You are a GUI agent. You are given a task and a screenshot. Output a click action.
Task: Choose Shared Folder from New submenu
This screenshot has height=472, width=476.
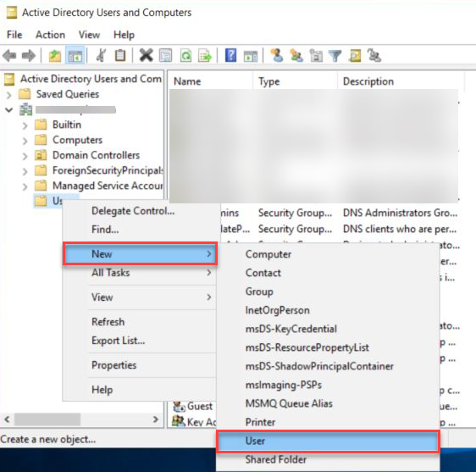tap(328, 459)
